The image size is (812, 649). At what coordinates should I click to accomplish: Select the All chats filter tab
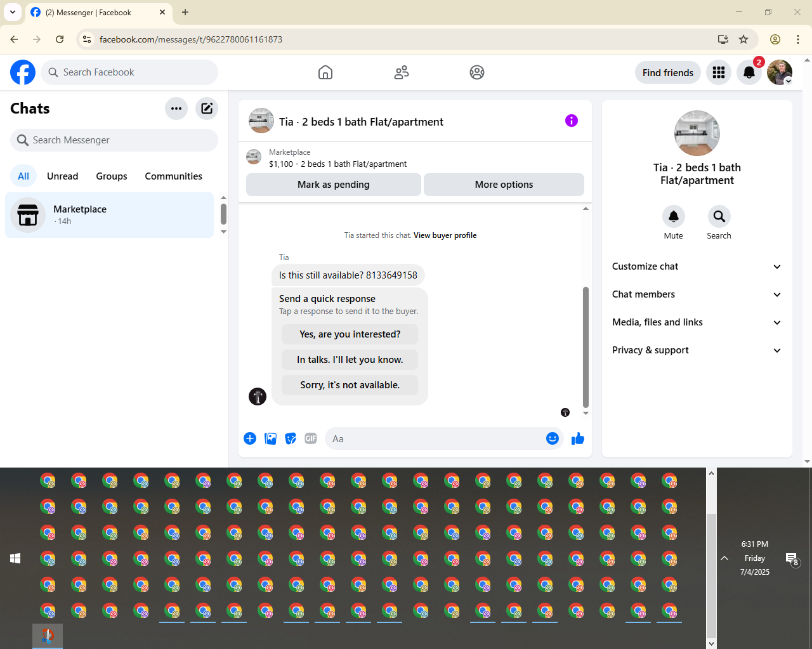[x=23, y=176]
